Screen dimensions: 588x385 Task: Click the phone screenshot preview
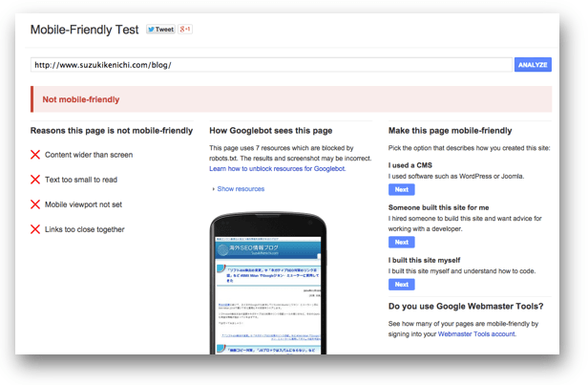pos(268,284)
